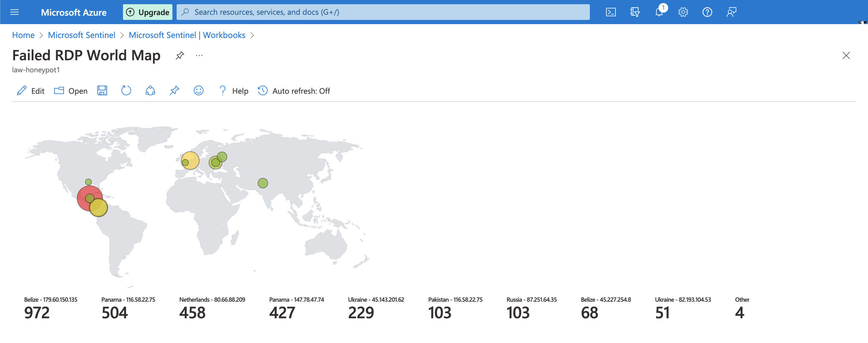Open portal settings gear
868x343 pixels.
click(x=683, y=12)
